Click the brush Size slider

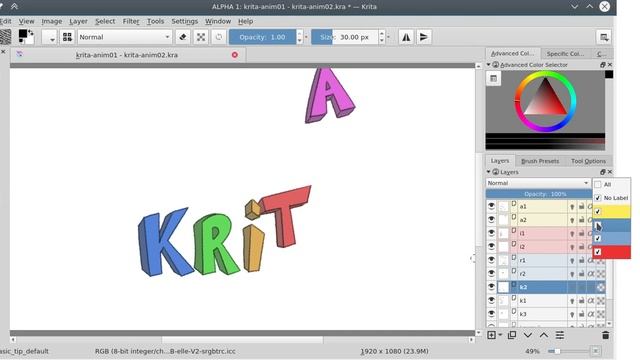[345, 37]
